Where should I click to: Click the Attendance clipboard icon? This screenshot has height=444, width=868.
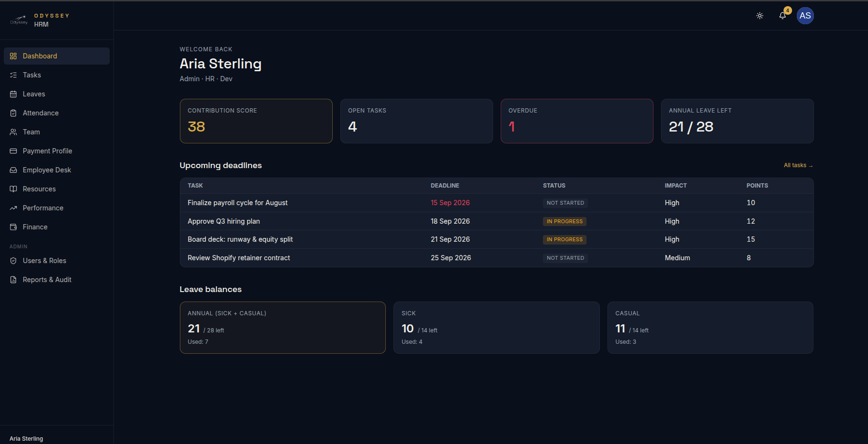tap(13, 113)
